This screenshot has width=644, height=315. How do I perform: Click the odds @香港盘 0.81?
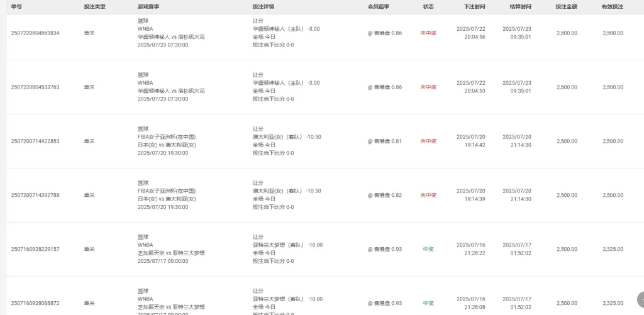pyautogui.click(x=385, y=141)
